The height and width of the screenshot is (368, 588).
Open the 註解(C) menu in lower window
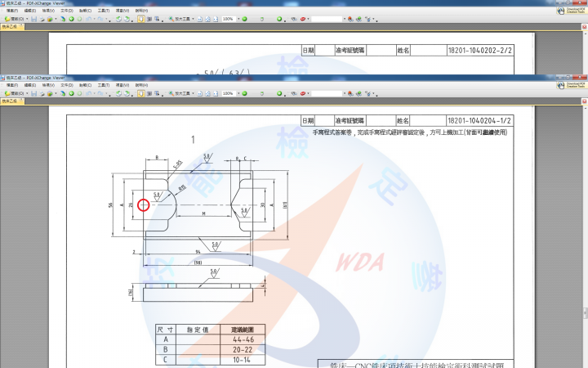[x=85, y=85]
